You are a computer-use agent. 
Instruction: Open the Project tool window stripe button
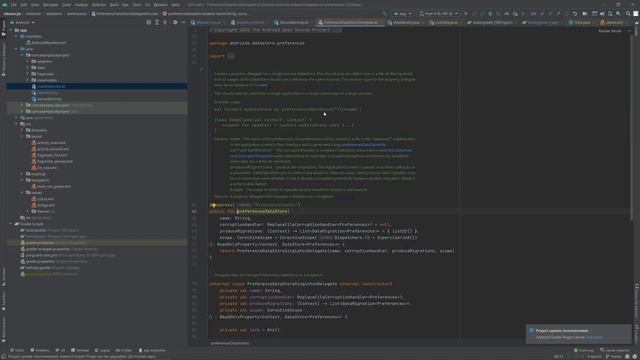tap(3, 29)
